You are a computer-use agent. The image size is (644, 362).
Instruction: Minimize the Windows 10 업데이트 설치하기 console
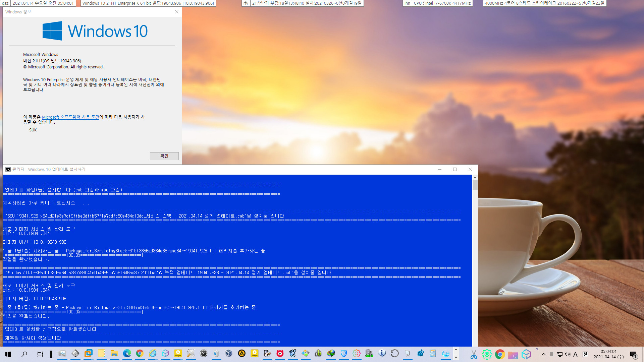pos(439,169)
